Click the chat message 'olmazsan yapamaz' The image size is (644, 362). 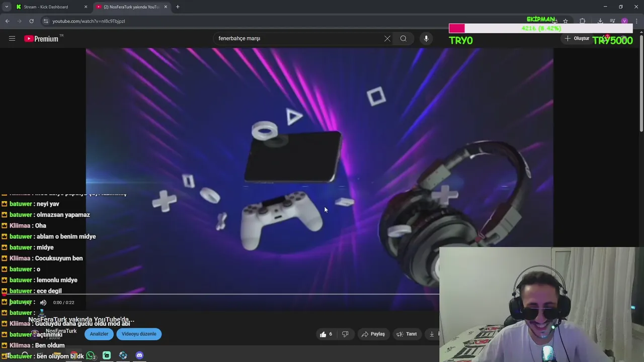[x=63, y=215]
